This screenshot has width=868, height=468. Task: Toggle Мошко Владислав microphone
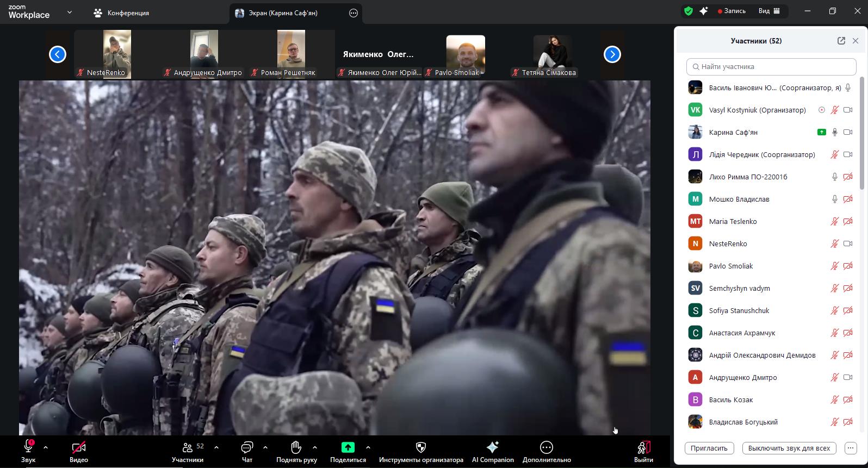(835, 199)
